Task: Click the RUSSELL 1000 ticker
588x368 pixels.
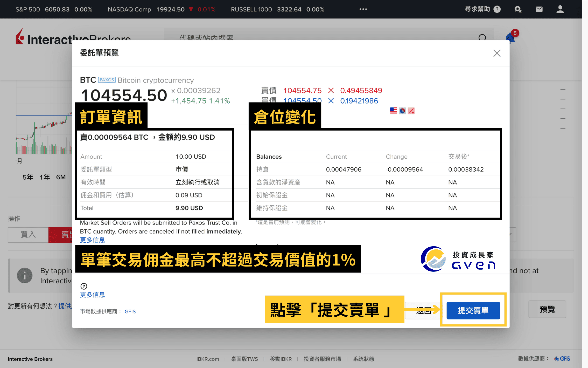Action: (x=277, y=9)
